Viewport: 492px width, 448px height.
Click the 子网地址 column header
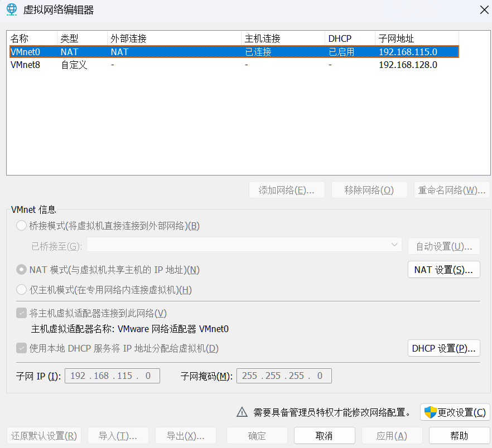point(417,38)
